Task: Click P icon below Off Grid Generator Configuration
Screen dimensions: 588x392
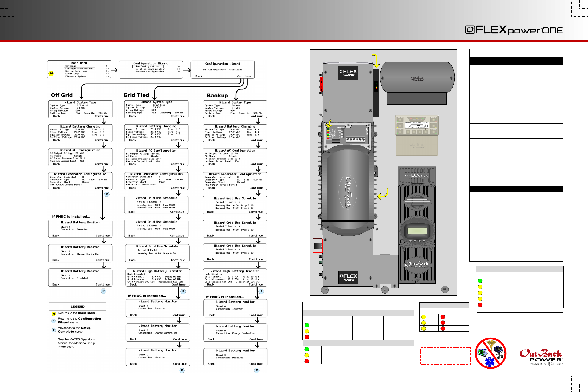Action: point(107,194)
